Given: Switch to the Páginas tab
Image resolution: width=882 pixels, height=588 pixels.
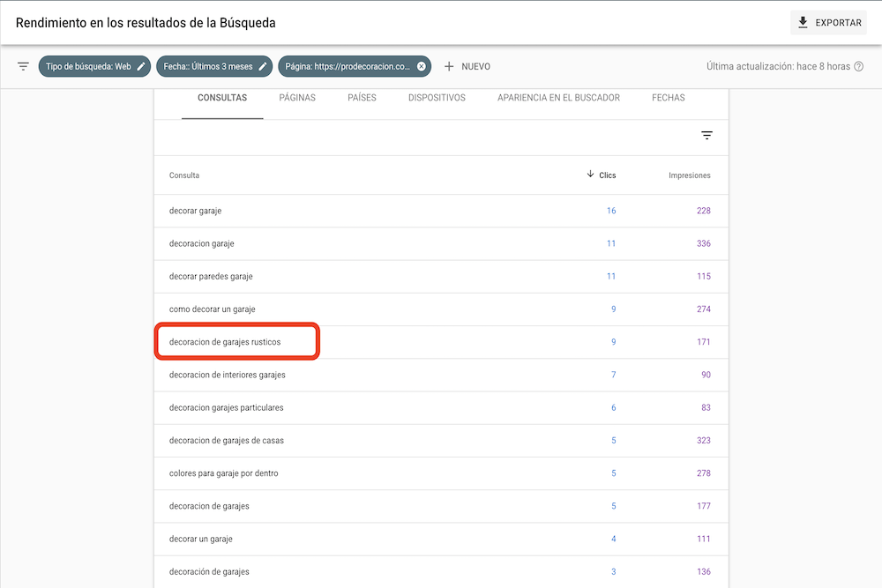Looking at the screenshot, I should [297, 98].
